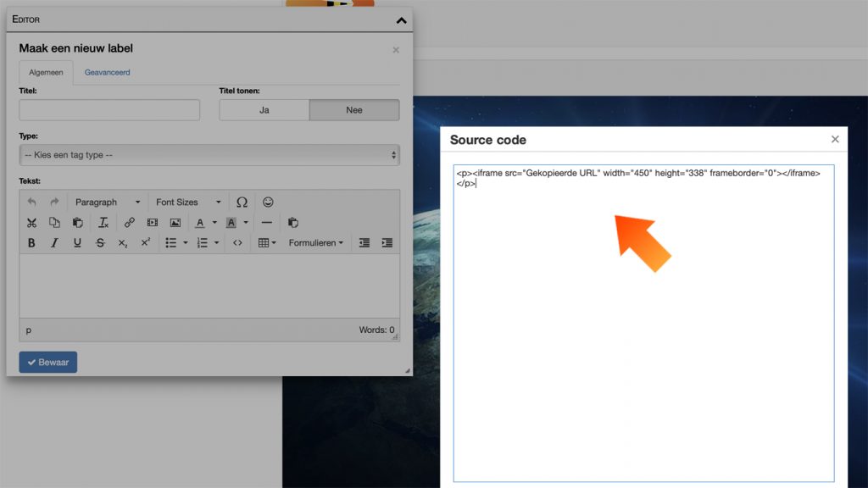Open the table insert dropdown
The height and width of the screenshot is (488, 868).
click(267, 243)
